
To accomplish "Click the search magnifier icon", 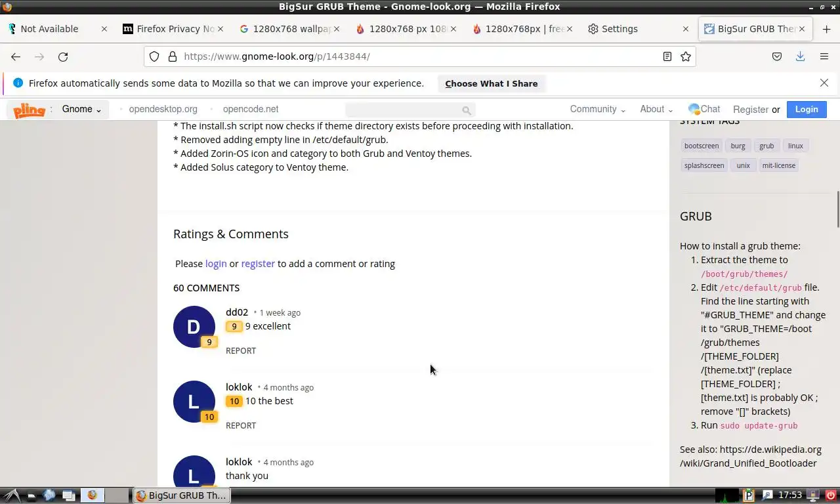I will point(466,110).
